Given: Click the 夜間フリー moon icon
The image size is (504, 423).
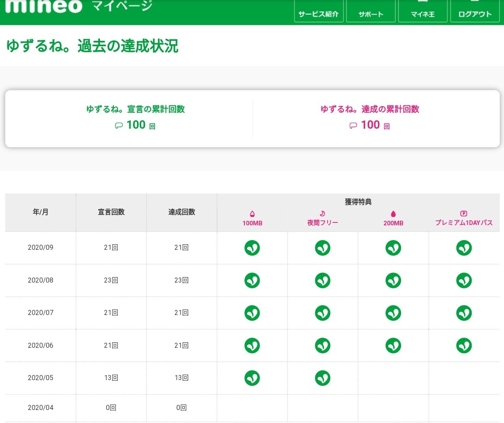Looking at the screenshot, I should click(323, 214).
